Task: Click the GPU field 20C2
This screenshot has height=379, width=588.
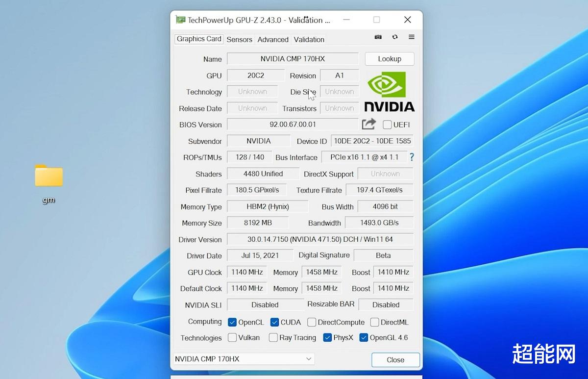Action: click(x=256, y=76)
